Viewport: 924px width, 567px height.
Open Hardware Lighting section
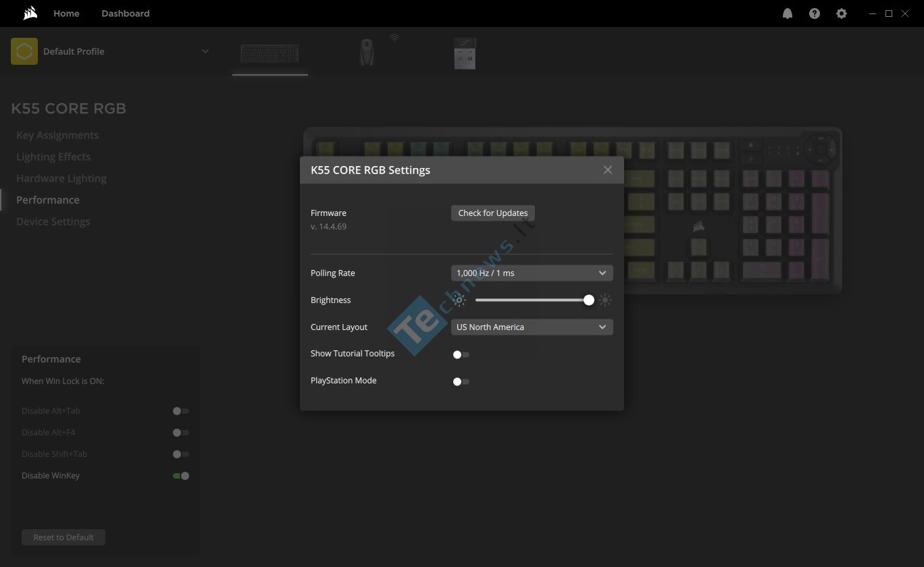tap(61, 178)
